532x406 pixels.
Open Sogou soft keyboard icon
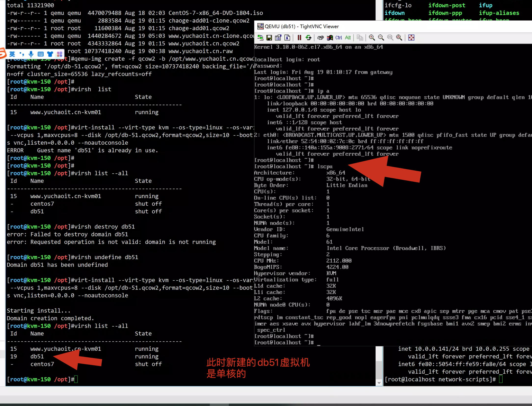[x=41, y=54]
